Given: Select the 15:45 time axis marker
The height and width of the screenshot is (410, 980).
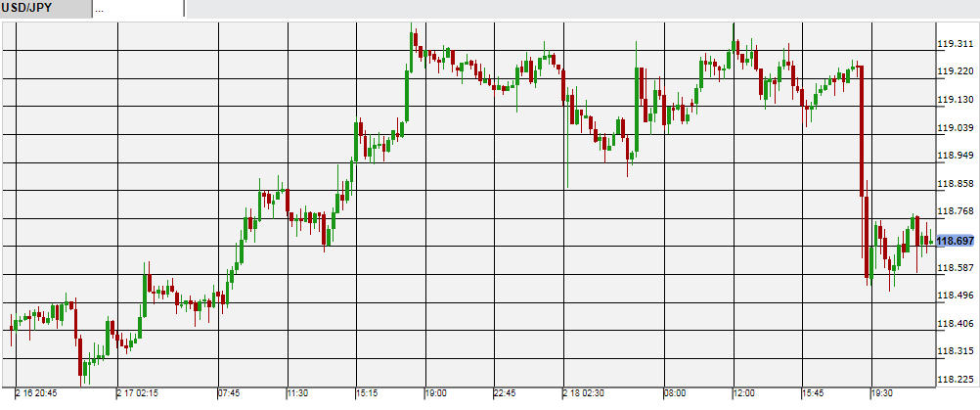Looking at the screenshot, I should pyautogui.click(x=814, y=393).
